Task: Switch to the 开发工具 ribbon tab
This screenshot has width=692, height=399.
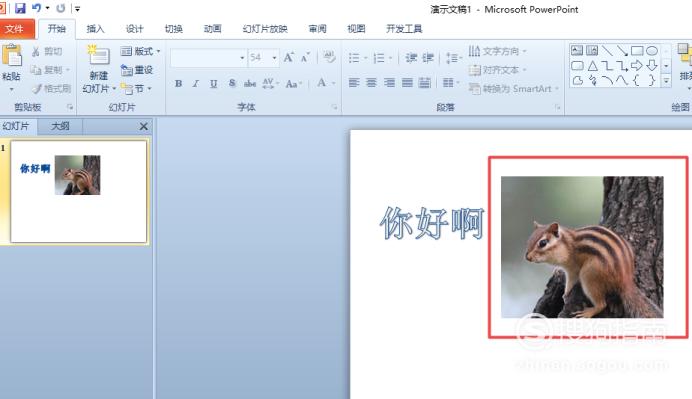Action: 404,29
